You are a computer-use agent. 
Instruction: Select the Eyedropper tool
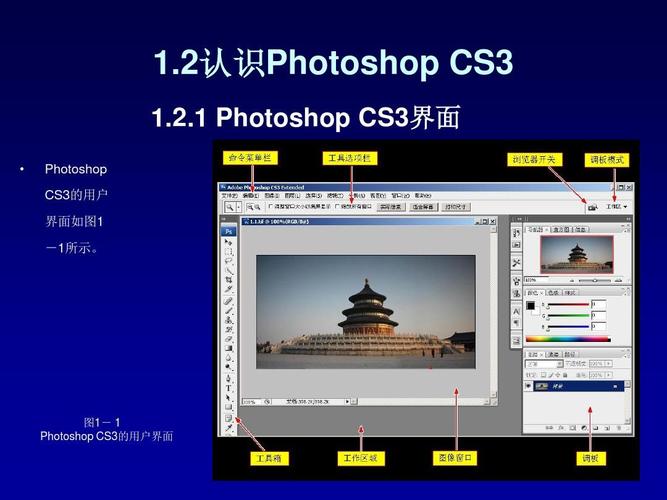click(x=228, y=428)
